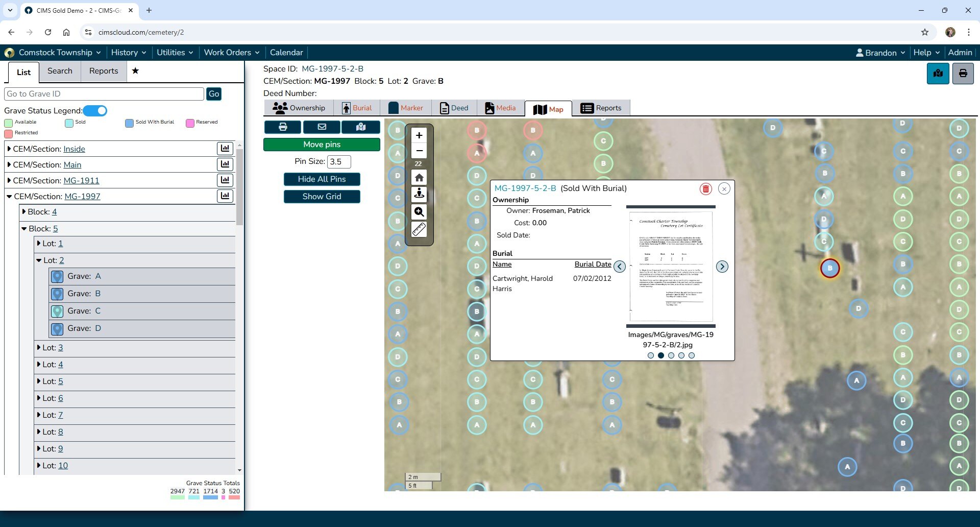Switch to Ownership tab
This screenshot has height=527, width=980.
click(299, 108)
